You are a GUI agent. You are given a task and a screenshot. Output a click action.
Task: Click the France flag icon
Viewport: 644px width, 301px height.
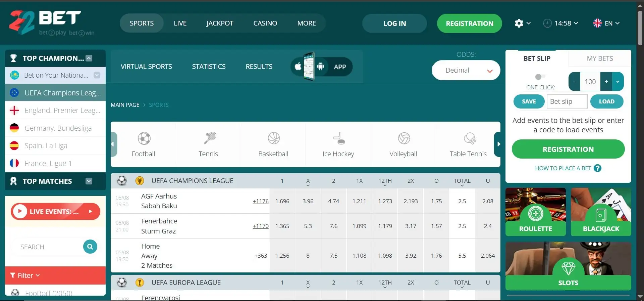14,163
